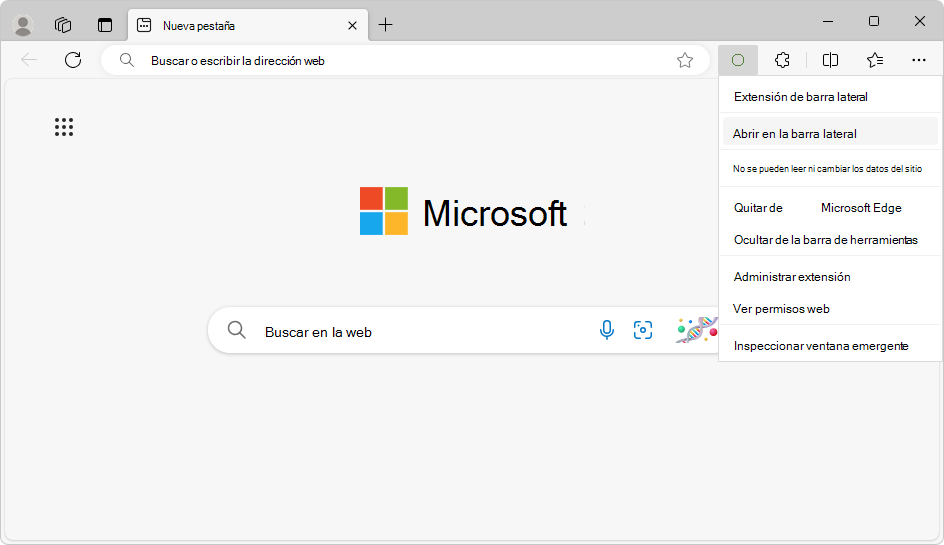The height and width of the screenshot is (545, 944).
Task: Add this page to favorites star
Action: point(685,60)
